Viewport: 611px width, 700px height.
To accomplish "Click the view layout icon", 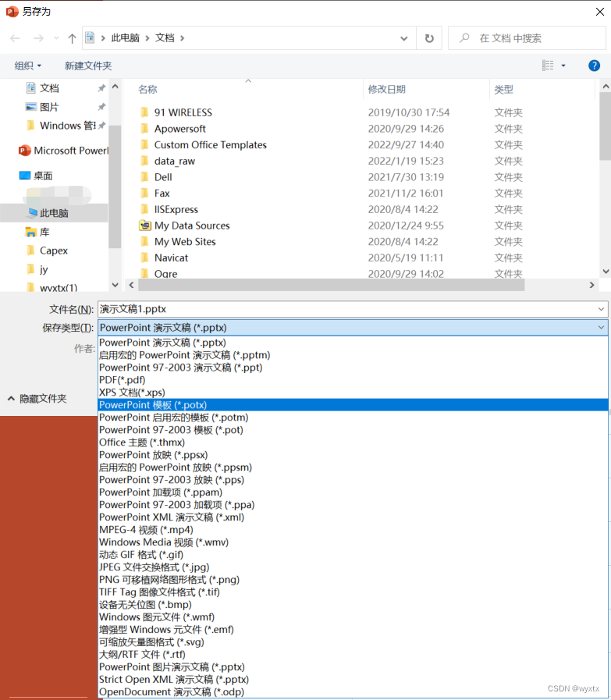I will tap(548, 66).
